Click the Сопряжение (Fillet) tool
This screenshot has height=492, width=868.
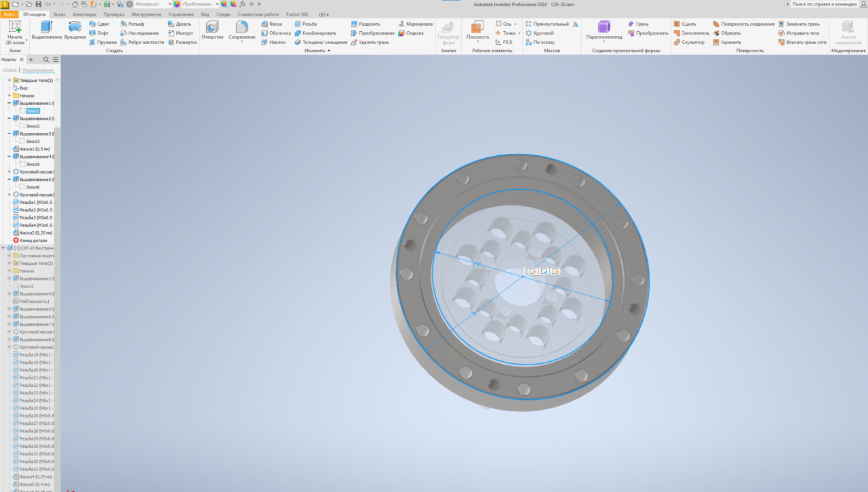tap(242, 29)
